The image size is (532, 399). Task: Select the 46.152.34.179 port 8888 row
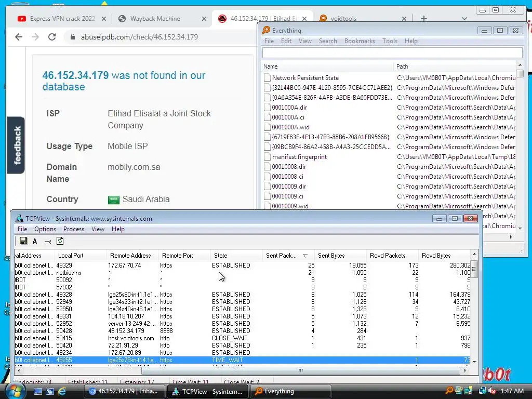coord(242,331)
